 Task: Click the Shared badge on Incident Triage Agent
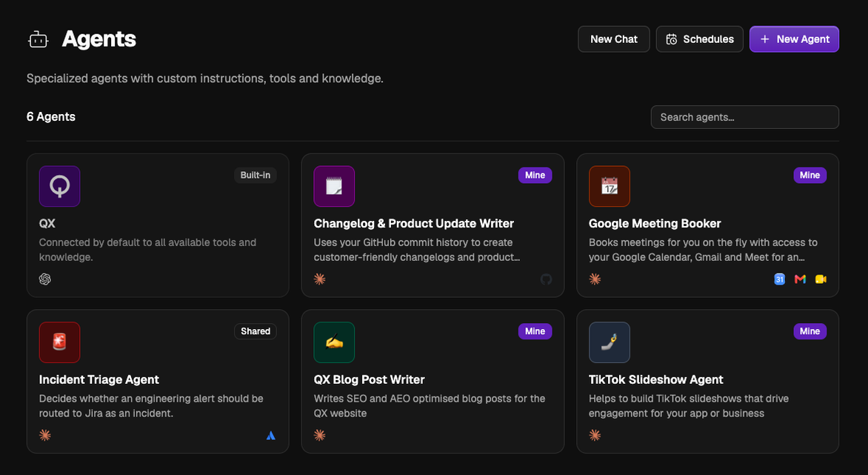click(x=256, y=332)
